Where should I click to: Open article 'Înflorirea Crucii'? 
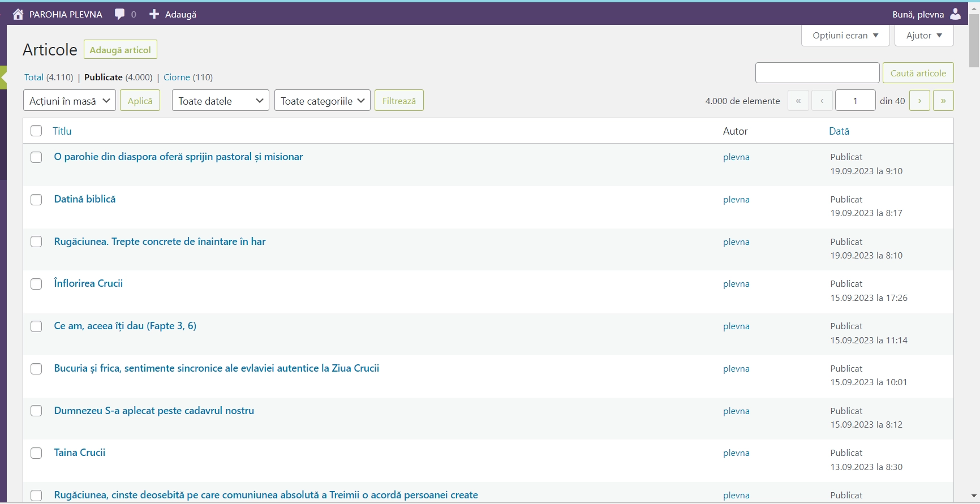(x=88, y=283)
